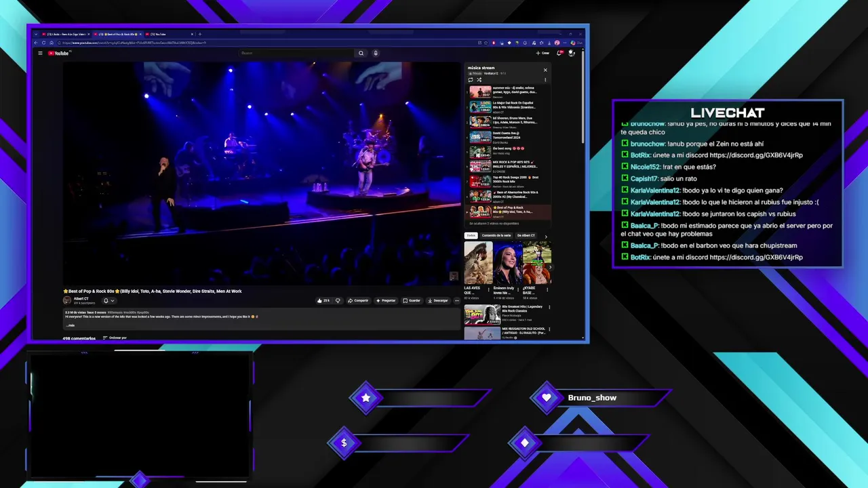Open subscription notification bell dropdown

pyautogui.click(x=108, y=300)
